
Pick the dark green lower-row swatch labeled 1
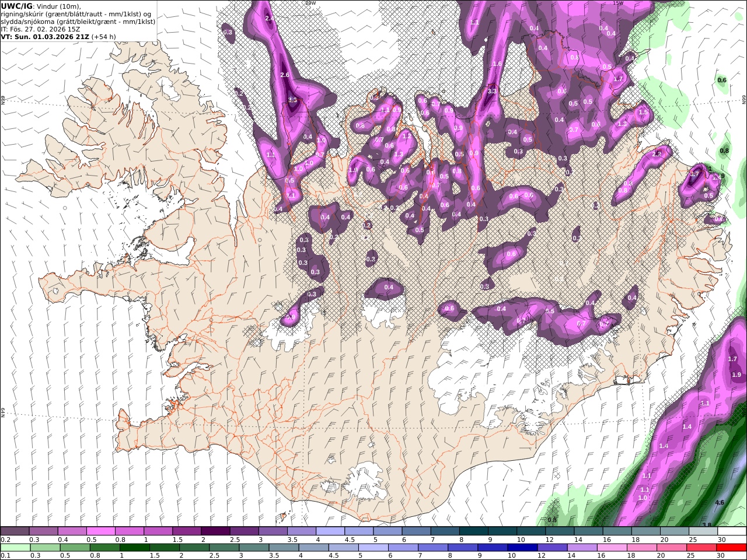tap(134, 548)
